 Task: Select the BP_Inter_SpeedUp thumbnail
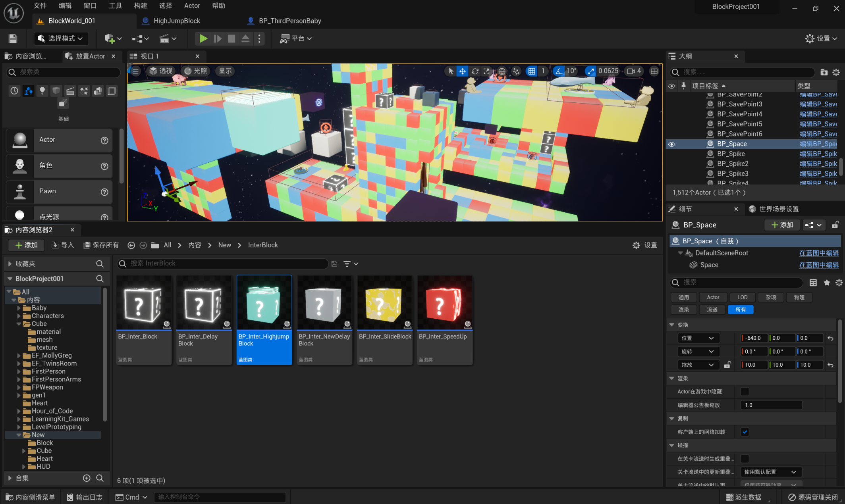tap(444, 304)
